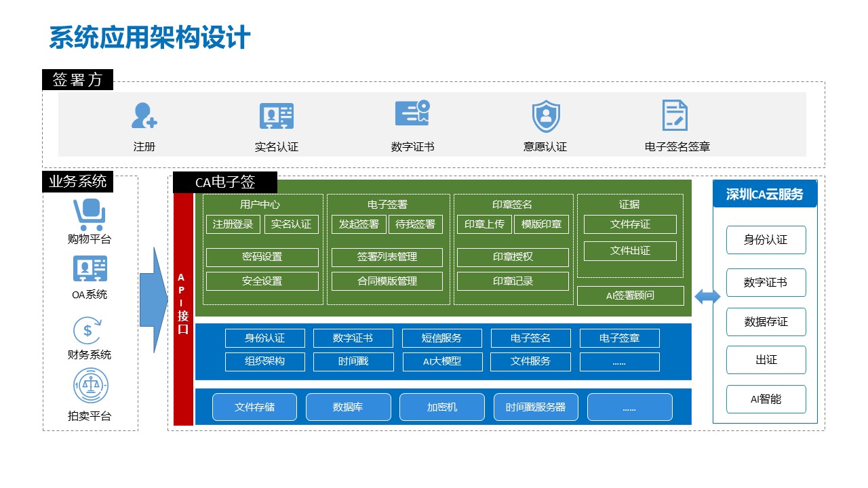This screenshot has width=868, height=488.
Task: Click the OA系统 icon
Action: 90,269
